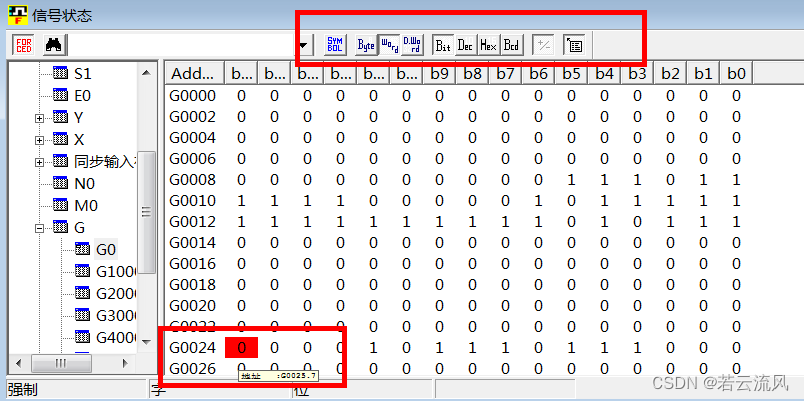Select the G0016 address cell

coord(193,264)
